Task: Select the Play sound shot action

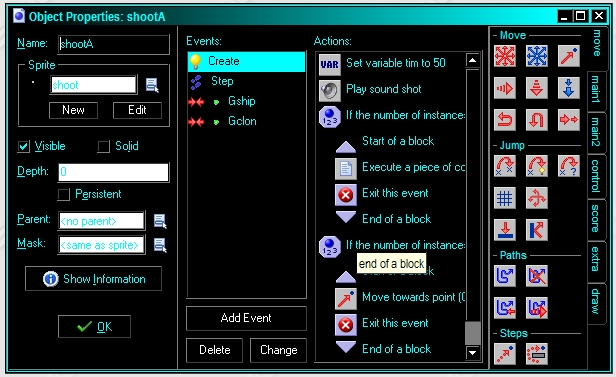Action: point(391,89)
